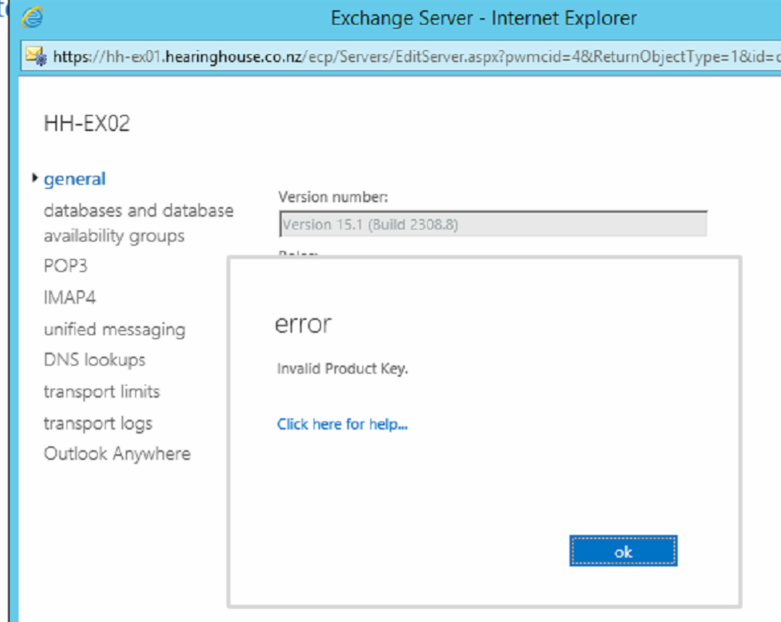Click the URL text in the address bar
781x622 pixels.
pos(416,57)
